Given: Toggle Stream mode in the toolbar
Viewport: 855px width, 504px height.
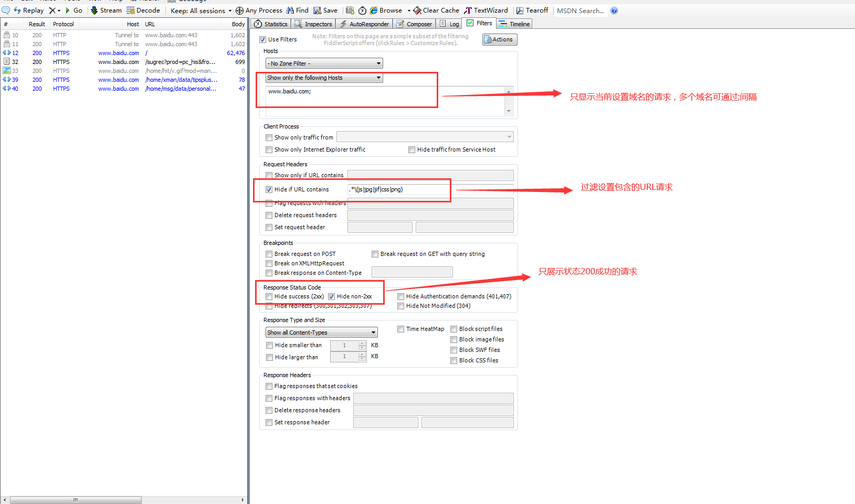Looking at the screenshot, I should pyautogui.click(x=106, y=10).
